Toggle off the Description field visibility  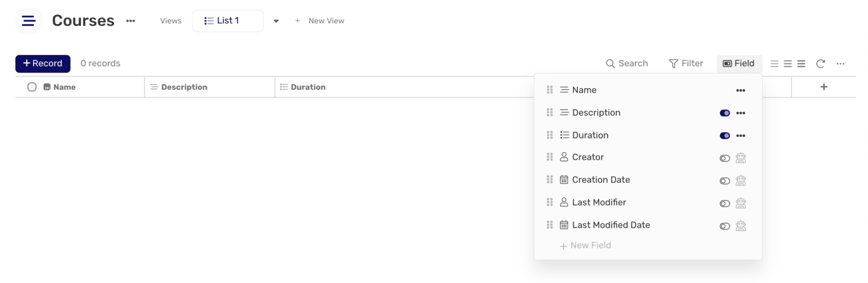725,113
